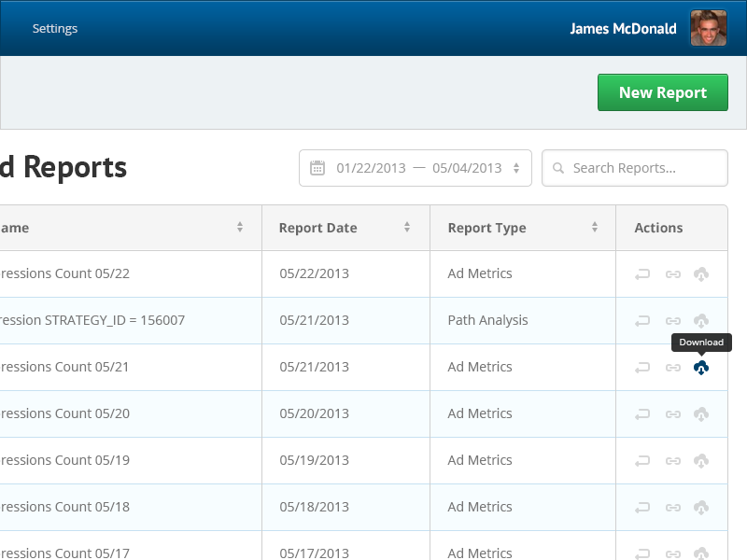Click the stepper arrows beside the date range
Screen dimensions: 747x560
click(516, 168)
